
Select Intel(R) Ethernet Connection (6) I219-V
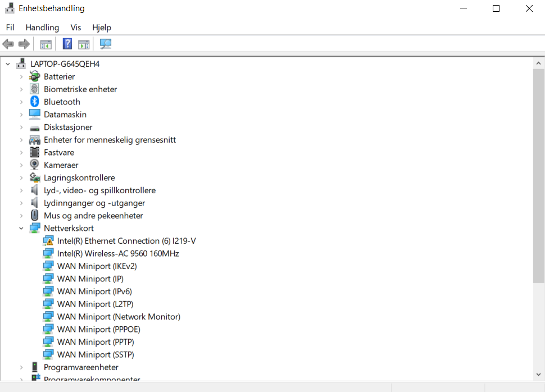click(x=126, y=241)
